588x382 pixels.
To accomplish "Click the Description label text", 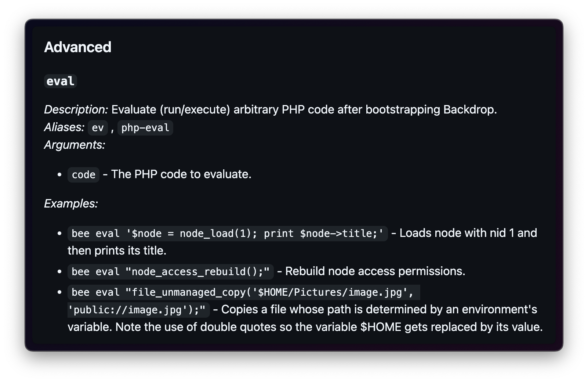I will tap(76, 109).
